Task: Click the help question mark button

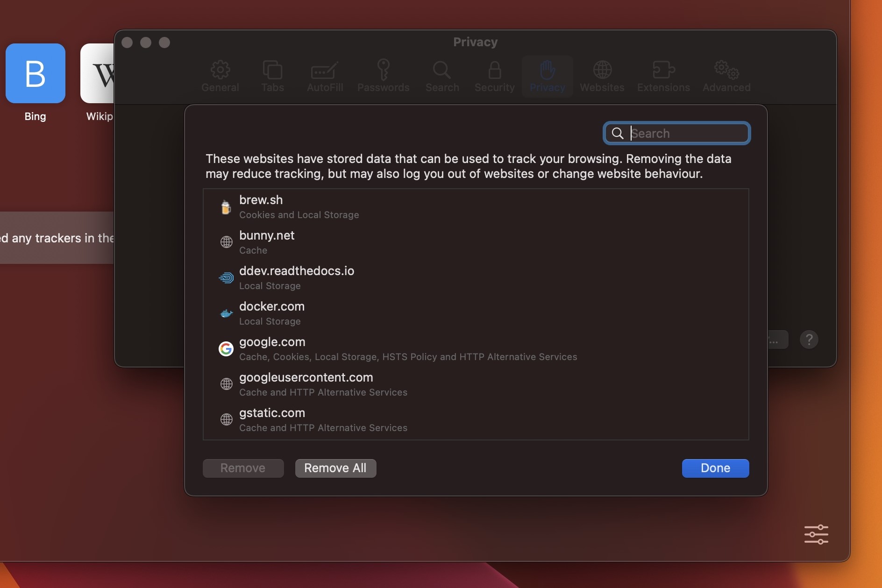Action: pos(809,340)
